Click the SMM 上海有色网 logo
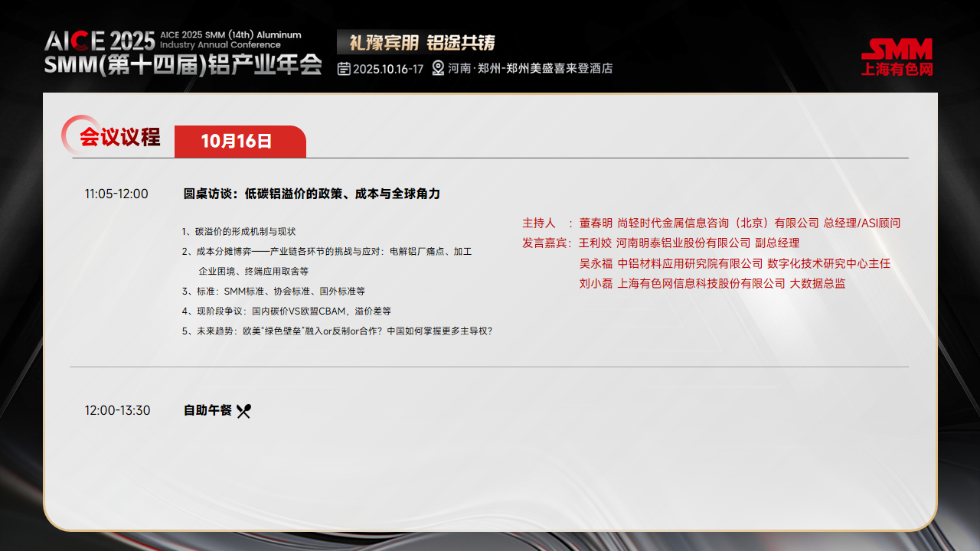Image resolution: width=980 pixels, height=551 pixels. click(897, 57)
